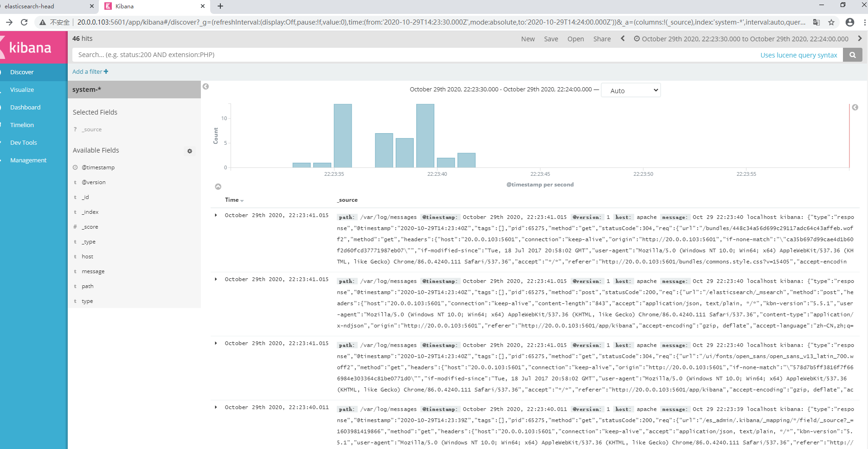This screenshot has width=868, height=449.
Task: Select the host field
Action: [87, 257]
